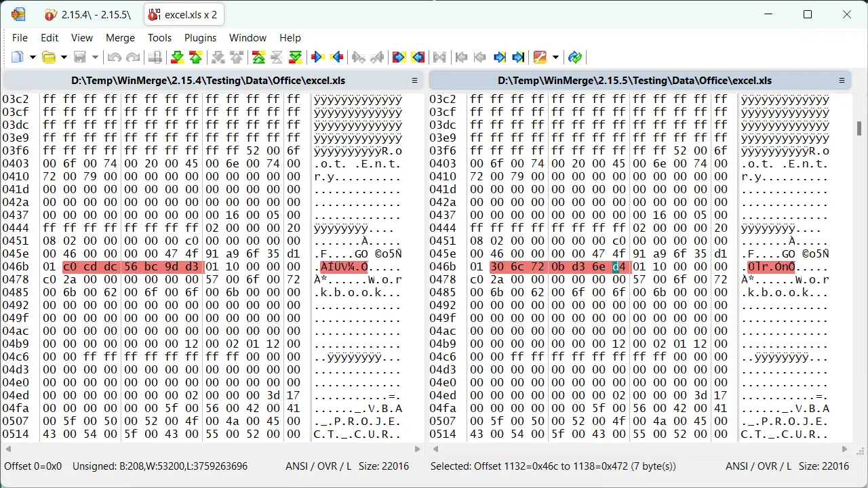Click the Next File blue arrow icon
Viewport: 868px width, 488px height.
(x=500, y=58)
